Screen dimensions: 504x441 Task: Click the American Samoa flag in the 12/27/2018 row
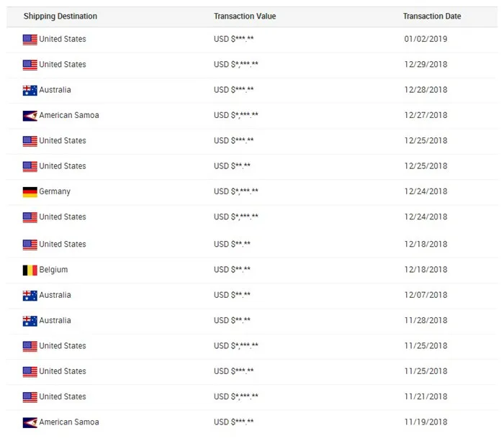point(30,116)
